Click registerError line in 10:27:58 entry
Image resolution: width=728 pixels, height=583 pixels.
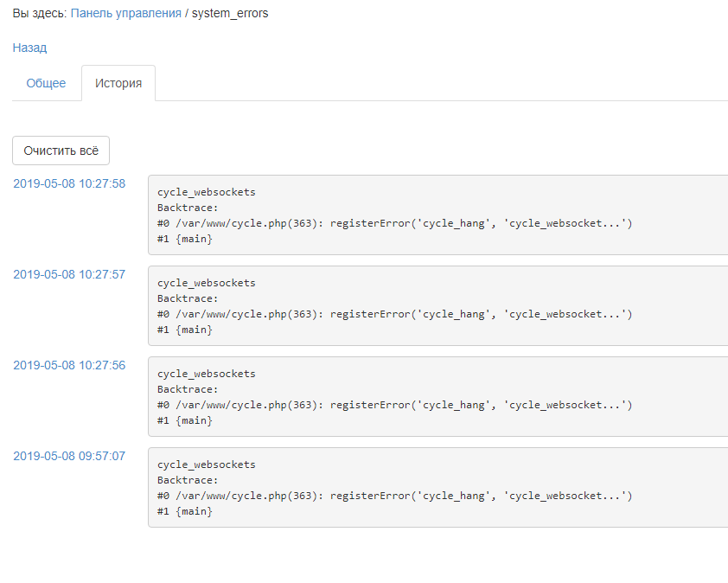coord(394,223)
